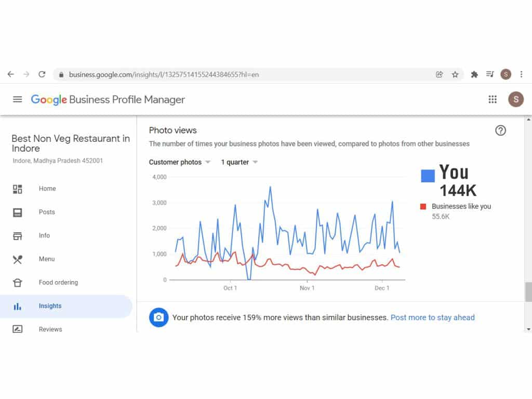Open the account profile avatar in header
This screenshot has height=399, width=532.
coord(515,99)
